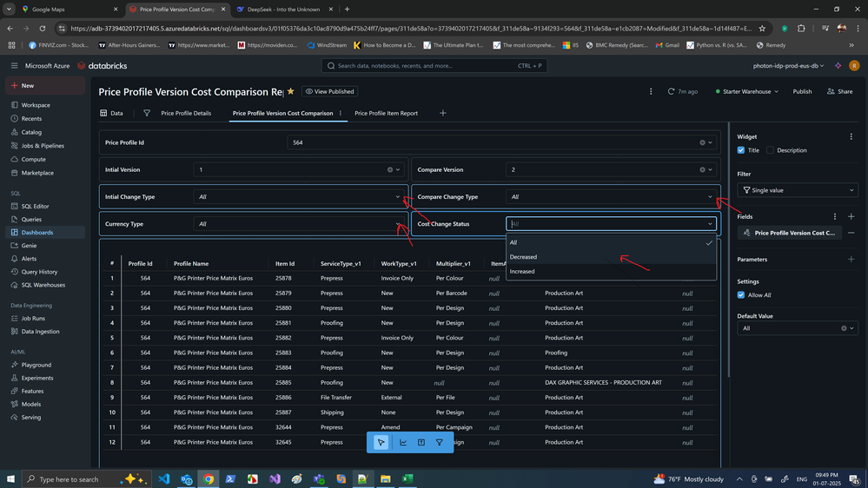The image size is (868, 488).
Task: Switch to the Price Profile Item Report tab
Action: pyautogui.click(x=386, y=113)
